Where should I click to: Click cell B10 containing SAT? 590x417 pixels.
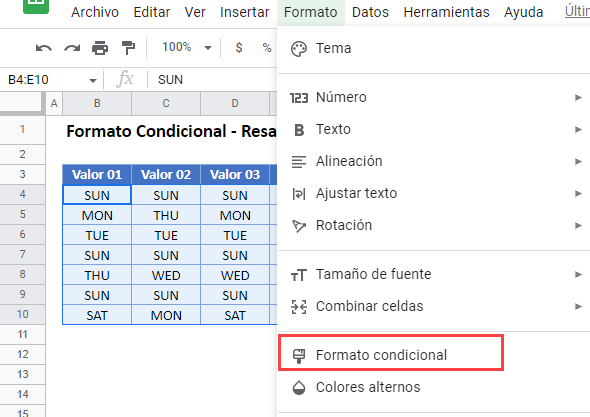point(97,315)
